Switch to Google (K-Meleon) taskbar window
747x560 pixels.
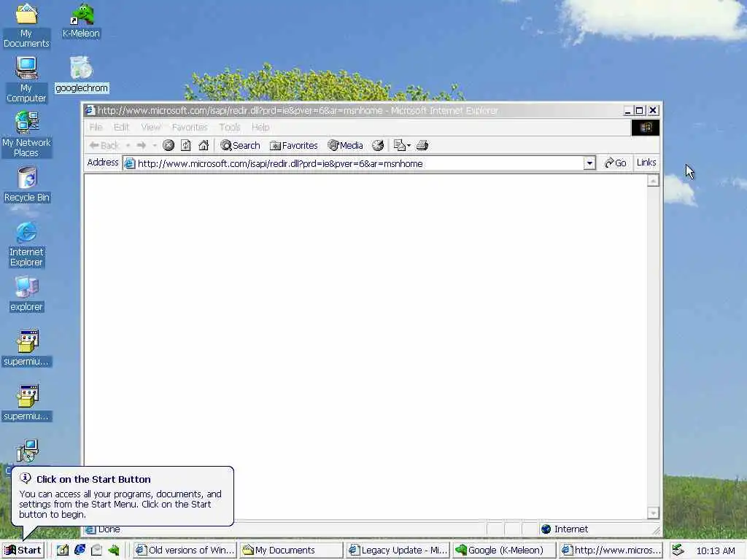click(504, 550)
